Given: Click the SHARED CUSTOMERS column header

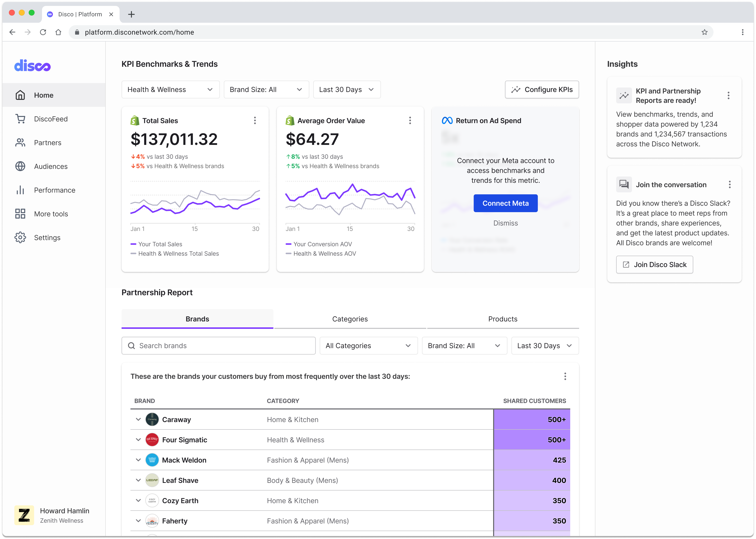Looking at the screenshot, I should pos(534,401).
